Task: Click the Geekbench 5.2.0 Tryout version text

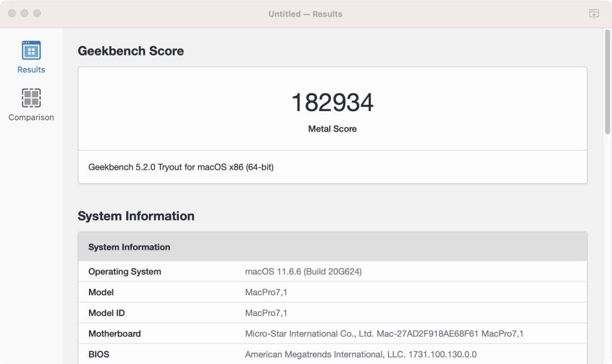Action: click(181, 167)
